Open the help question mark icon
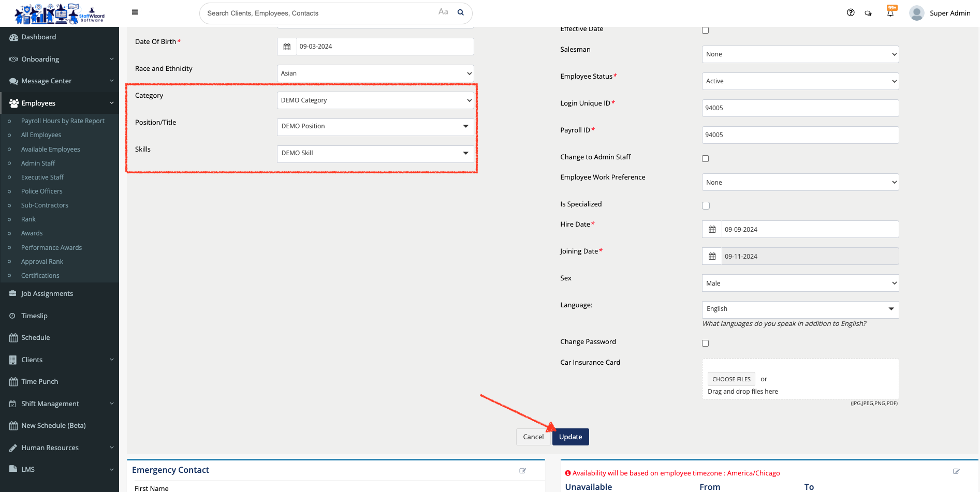This screenshot has height=492, width=980. click(851, 13)
